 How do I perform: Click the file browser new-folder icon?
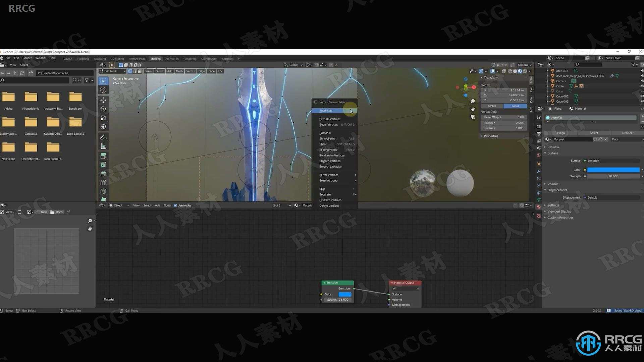(31, 73)
